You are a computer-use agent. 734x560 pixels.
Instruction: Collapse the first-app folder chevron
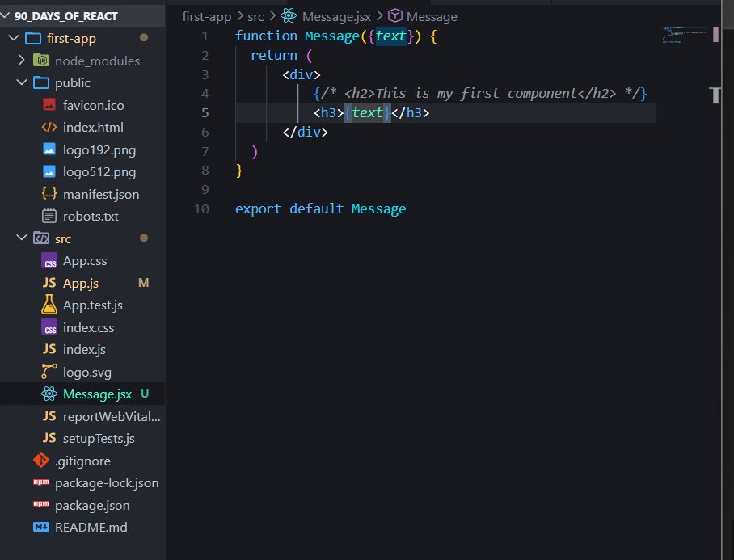coord(14,38)
